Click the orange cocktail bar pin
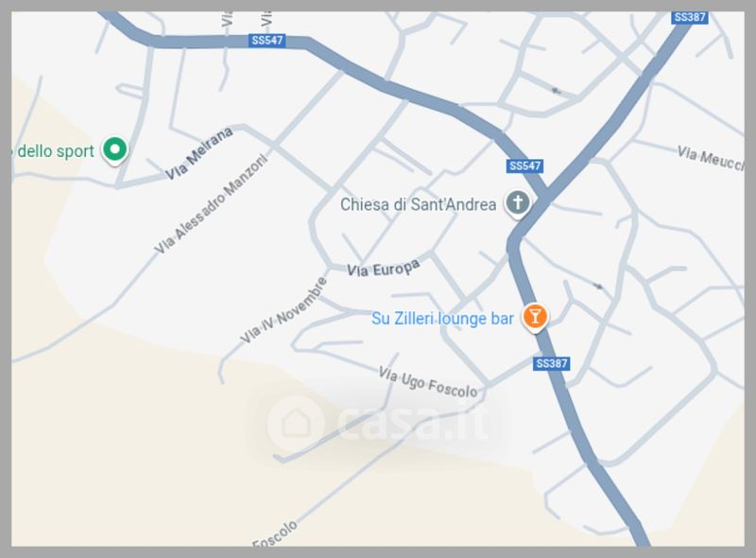This screenshot has height=558, width=756. (x=535, y=318)
